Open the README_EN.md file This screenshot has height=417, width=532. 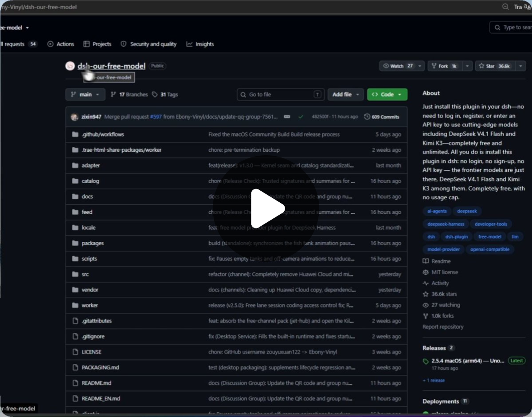(x=101, y=398)
